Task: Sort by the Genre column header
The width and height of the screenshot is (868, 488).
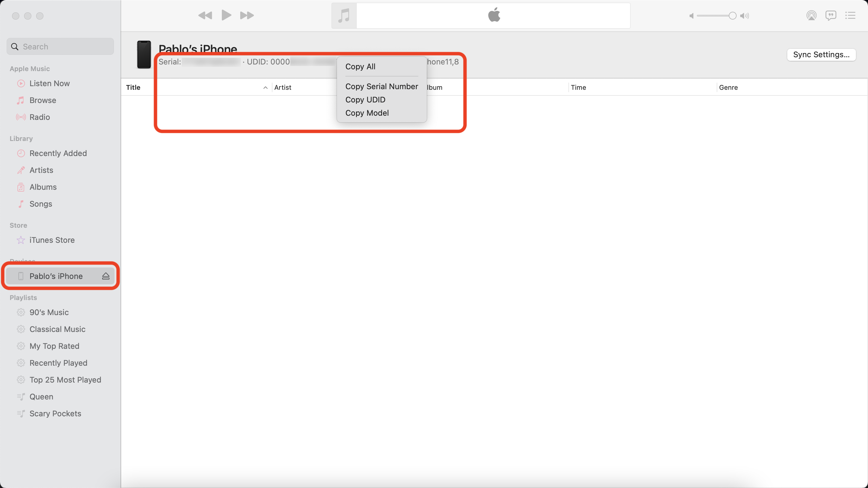Action: pos(728,88)
